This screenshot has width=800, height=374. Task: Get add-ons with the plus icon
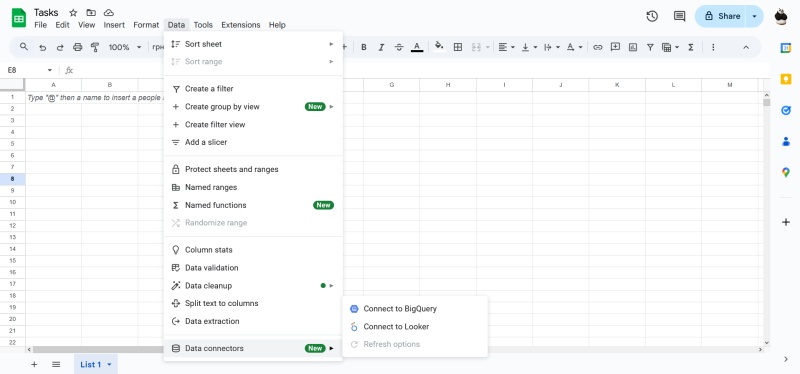pos(786,222)
